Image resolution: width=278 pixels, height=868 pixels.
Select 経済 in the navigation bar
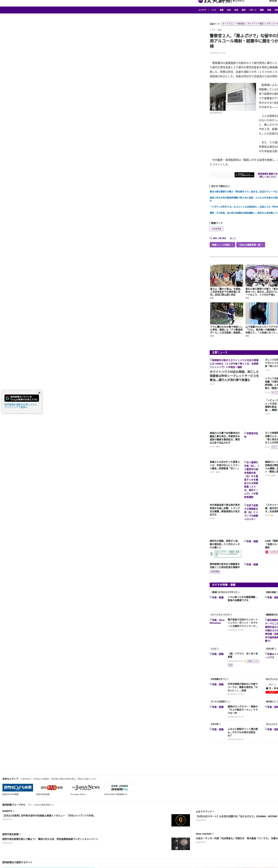[244, 10]
